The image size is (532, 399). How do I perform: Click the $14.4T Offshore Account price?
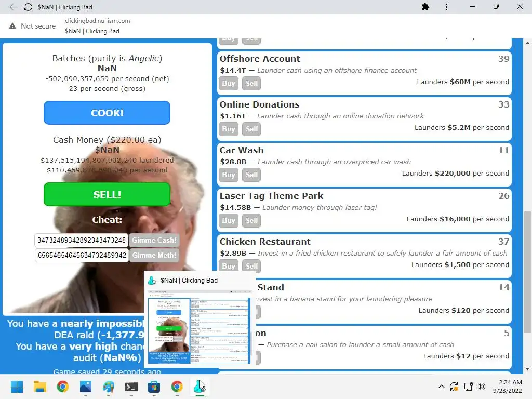[x=233, y=70]
